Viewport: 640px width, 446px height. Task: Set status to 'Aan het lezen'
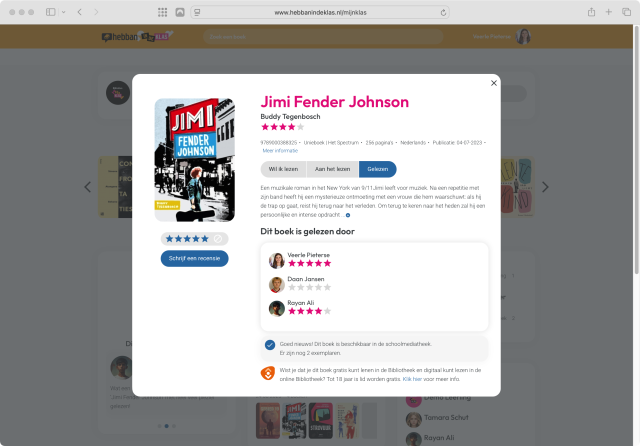pyautogui.click(x=332, y=169)
